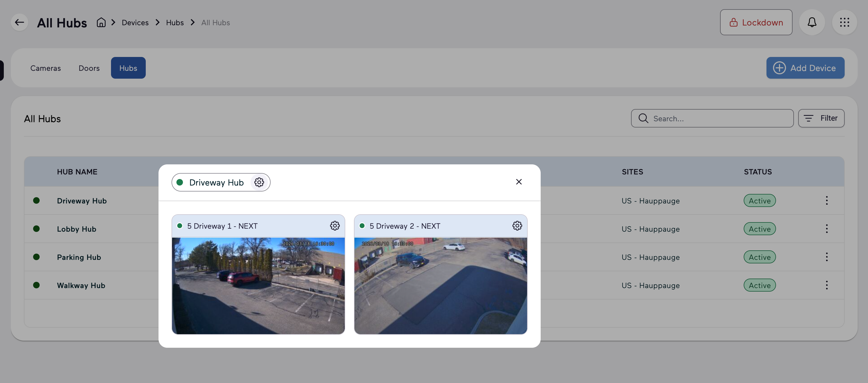The height and width of the screenshot is (383, 868).
Task: Open the Filter options
Action: pyautogui.click(x=821, y=118)
